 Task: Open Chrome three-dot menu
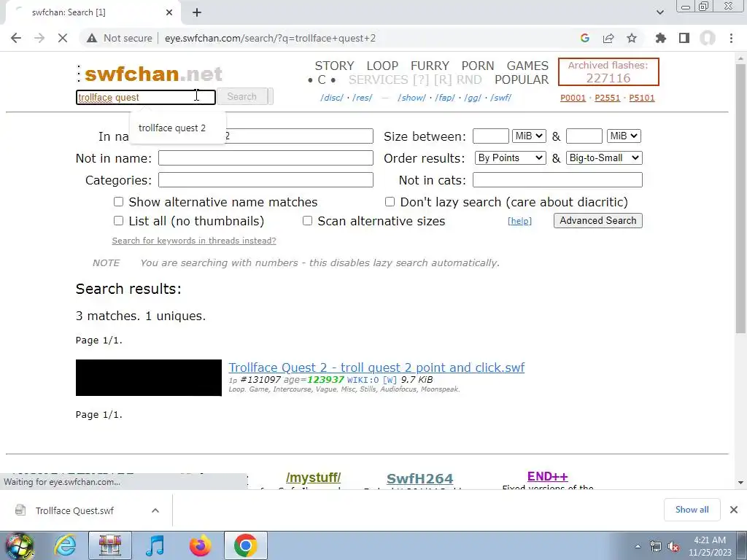[731, 38]
